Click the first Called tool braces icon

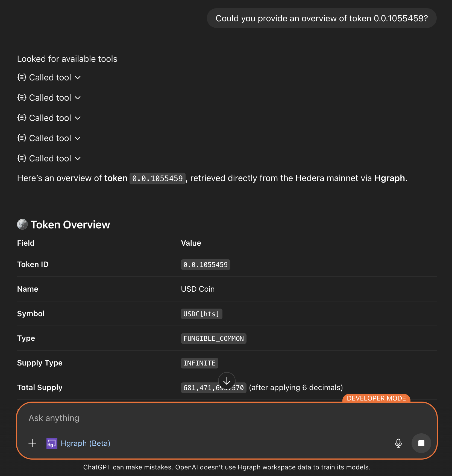(x=21, y=77)
